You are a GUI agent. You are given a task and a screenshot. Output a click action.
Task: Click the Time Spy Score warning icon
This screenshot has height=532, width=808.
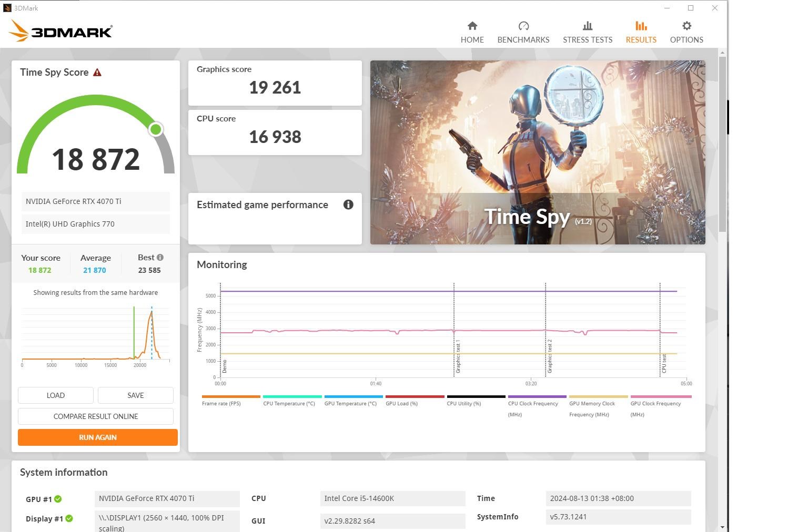coord(97,73)
